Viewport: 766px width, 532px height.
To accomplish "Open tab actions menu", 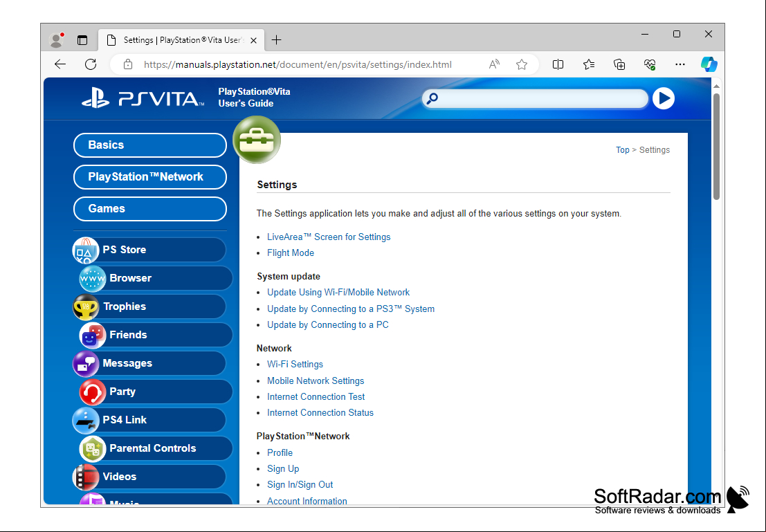I will 82,40.
